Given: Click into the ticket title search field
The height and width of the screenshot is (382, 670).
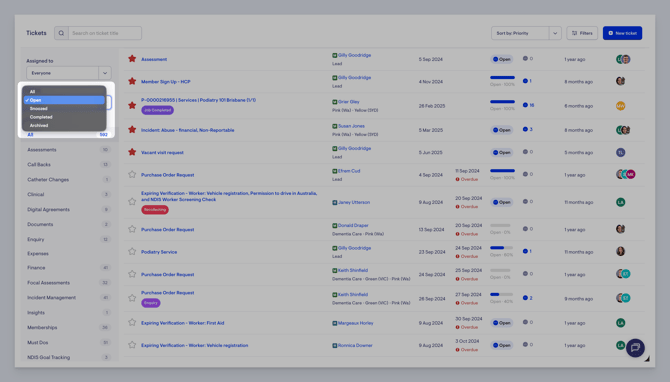Looking at the screenshot, I should click(x=105, y=33).
